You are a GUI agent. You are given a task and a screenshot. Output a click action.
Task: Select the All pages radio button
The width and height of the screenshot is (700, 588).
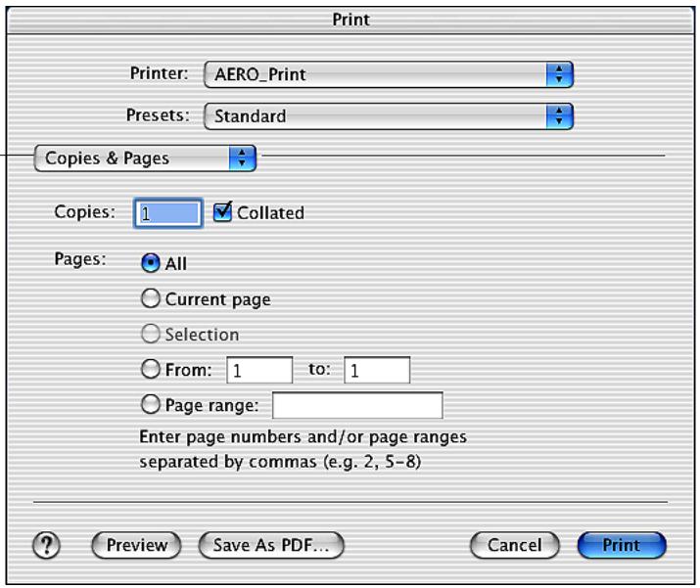tap(151, 263)
